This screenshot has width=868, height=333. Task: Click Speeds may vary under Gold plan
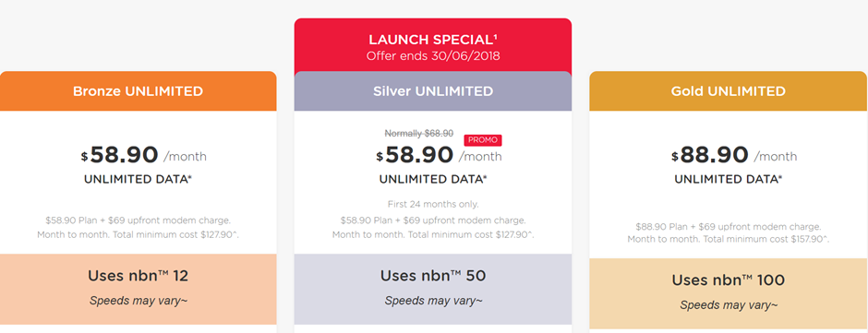[729, 305]
